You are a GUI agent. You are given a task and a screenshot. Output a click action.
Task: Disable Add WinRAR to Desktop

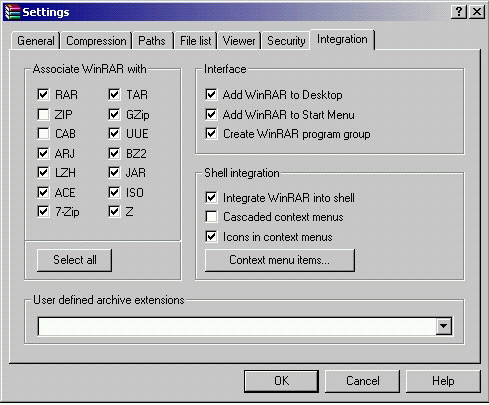211,94
